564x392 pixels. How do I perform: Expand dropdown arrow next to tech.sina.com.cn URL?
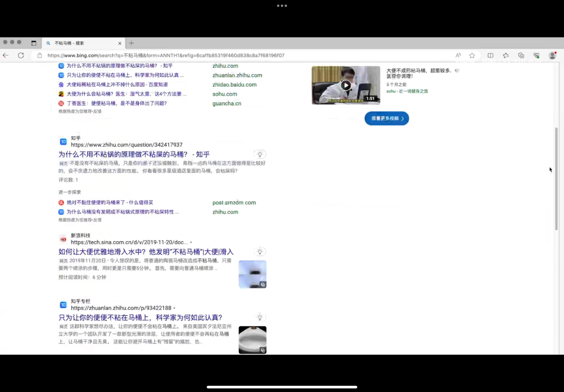[x=191, y=242]
